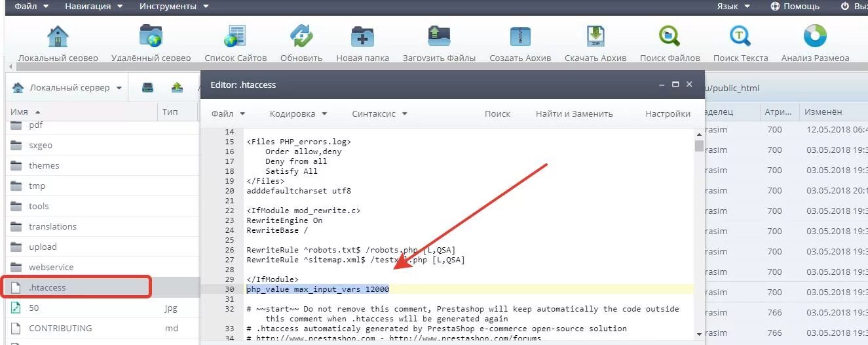
Task: Select the pdf folder row
Action: point(102,125)
